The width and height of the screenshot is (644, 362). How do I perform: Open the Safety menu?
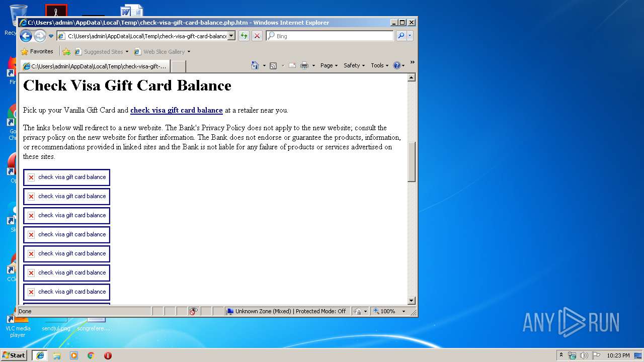[x=354, y=65]
